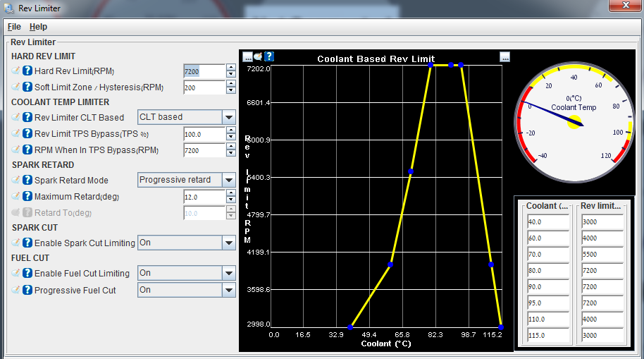The image size is (644, 359).
Task: Open the options button at chart's top-right corner
Action: (x=504, y=56)
